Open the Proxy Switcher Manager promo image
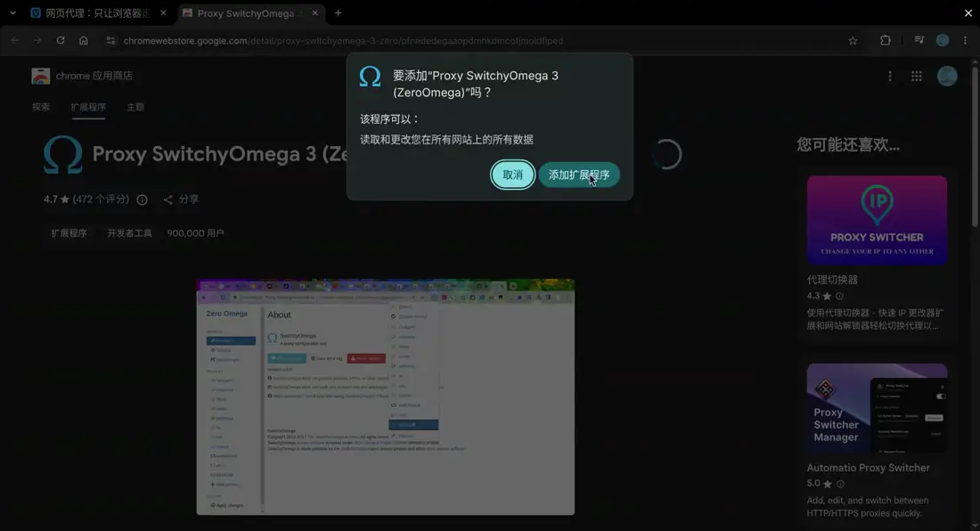The height and width of the screenshot is (531, 980). 877,408
